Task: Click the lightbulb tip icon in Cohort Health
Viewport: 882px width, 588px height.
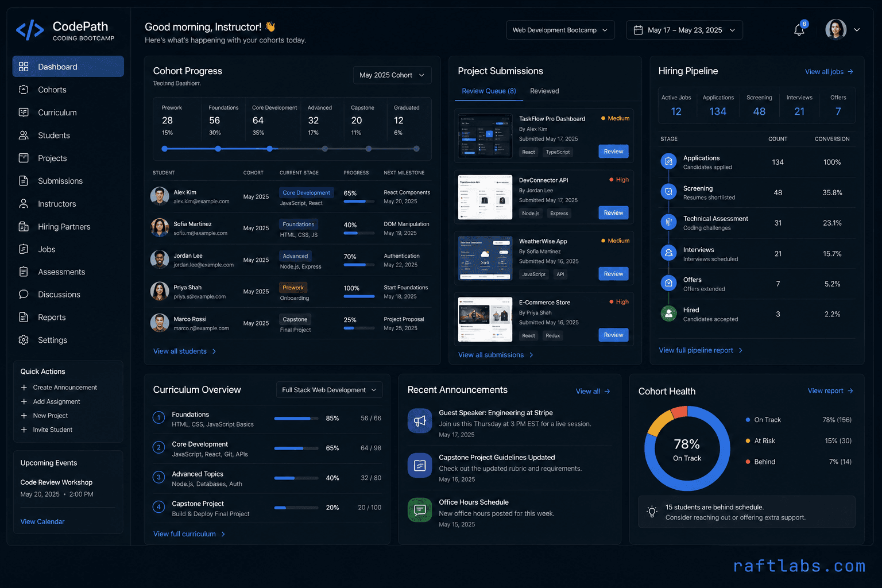Action: (652, 512)
